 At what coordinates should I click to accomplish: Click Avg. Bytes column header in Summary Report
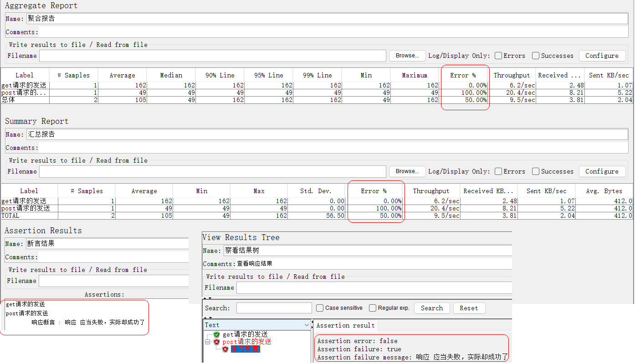(604, 191)
